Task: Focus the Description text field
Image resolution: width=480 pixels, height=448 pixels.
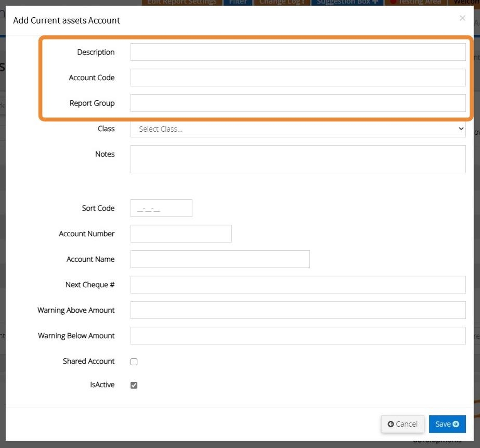Action: click(x=298, y=52)
